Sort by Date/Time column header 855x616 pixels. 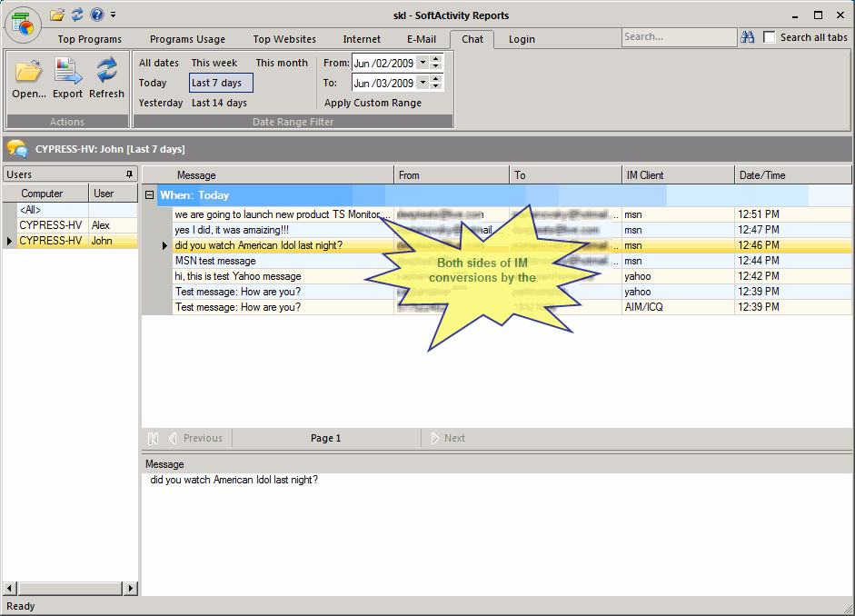click(x=793, y=175)
